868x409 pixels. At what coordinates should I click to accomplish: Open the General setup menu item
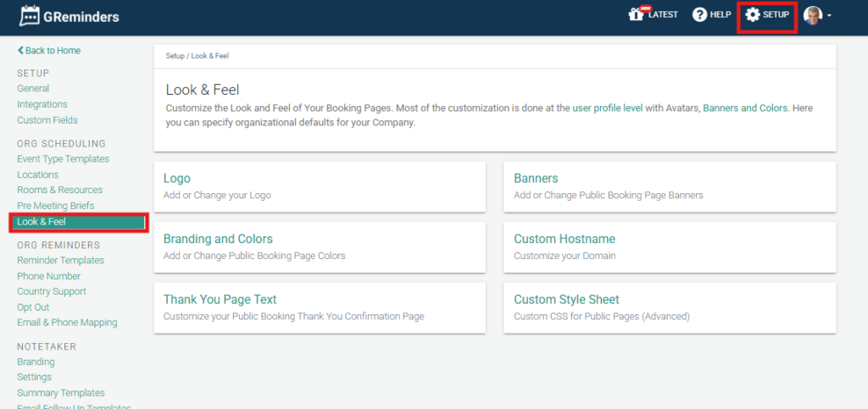coord(33,88)
